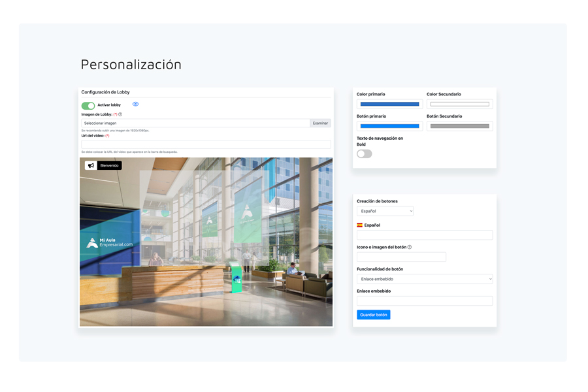Image resolution: width=588 pixels, height=392 pixels.
Task: Click the chevron on the Funcionalidad de botón selector
Action: tap(490, 278)
